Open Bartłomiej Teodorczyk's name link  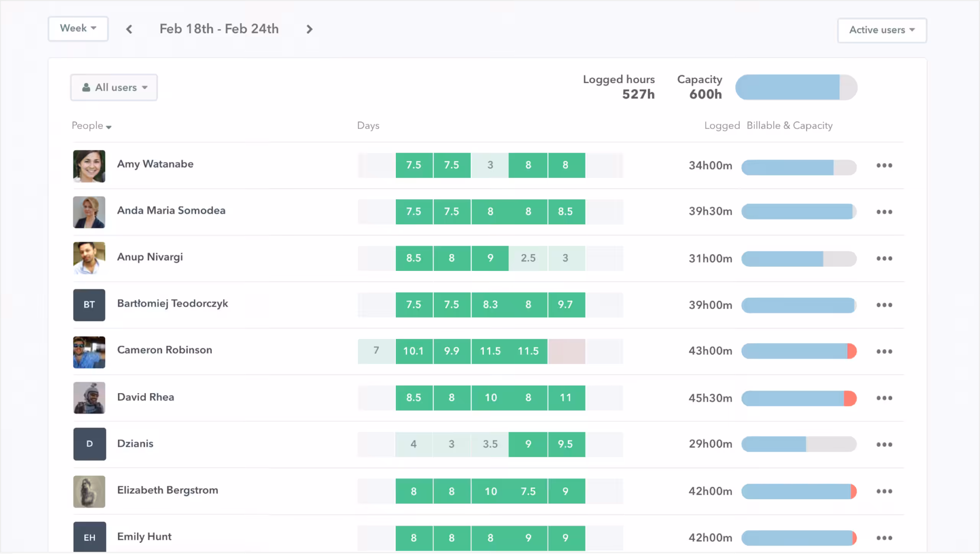click(172, 303)
